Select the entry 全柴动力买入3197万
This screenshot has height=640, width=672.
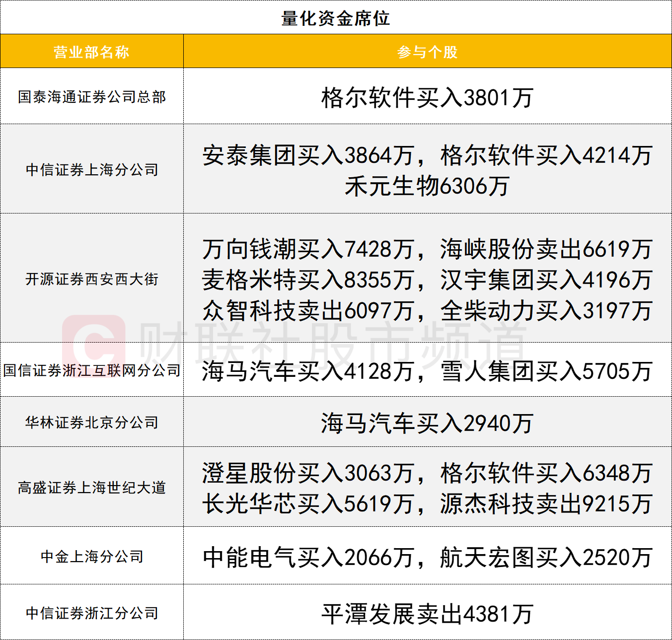(546, 311)
